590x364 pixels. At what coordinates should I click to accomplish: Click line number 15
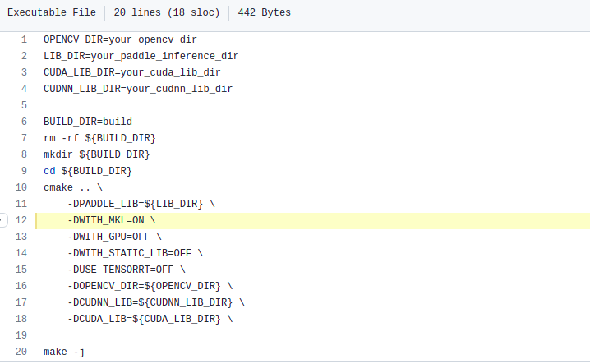21,270
